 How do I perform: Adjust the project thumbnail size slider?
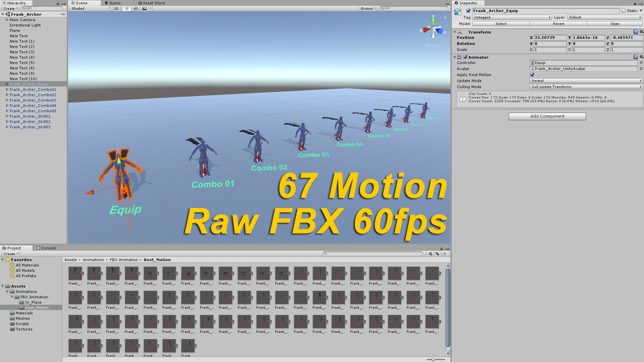pyautogui.click(x=434, y=359)
